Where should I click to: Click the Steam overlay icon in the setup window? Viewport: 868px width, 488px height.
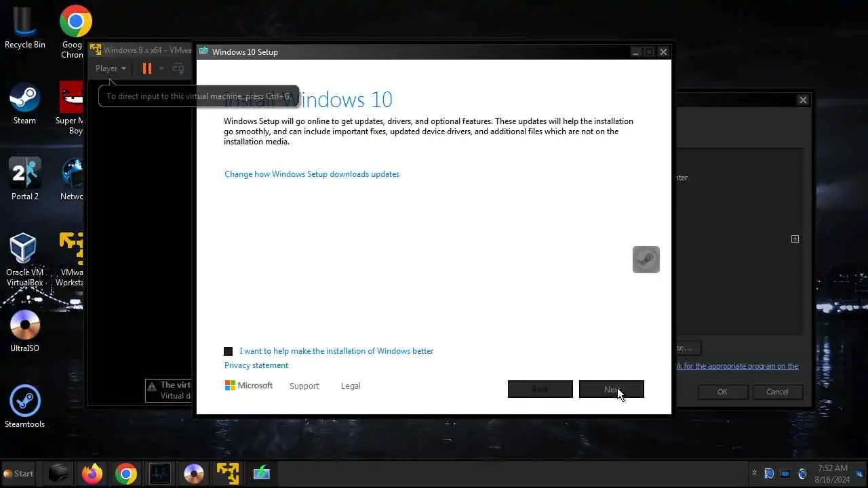(x=646, y=260)
